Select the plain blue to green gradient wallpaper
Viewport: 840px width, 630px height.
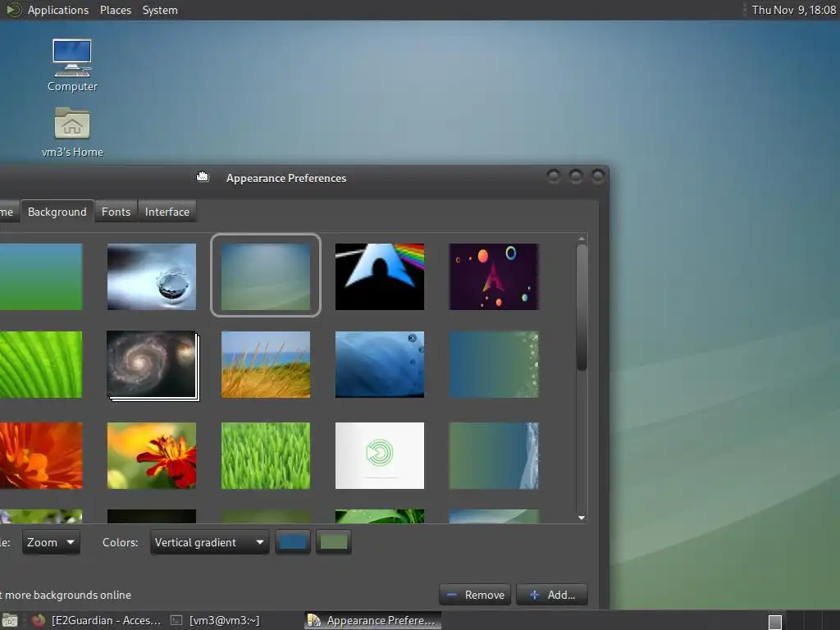(x=41, y=276)
